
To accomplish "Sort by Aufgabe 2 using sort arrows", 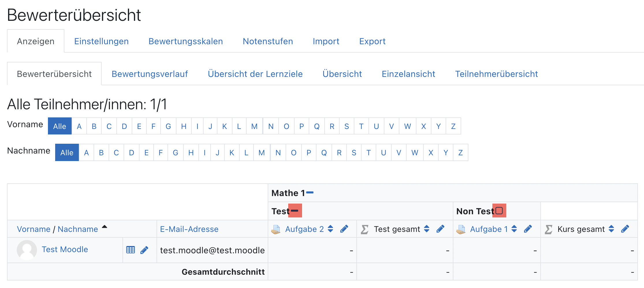I will (331, 229).
